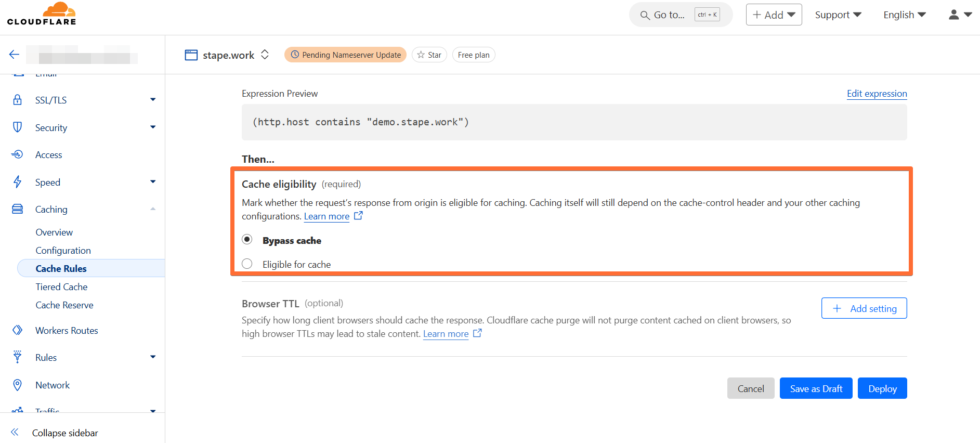Click the Deploy button
This screenshot has width=980, height=443.
click(x=882, y=388)
